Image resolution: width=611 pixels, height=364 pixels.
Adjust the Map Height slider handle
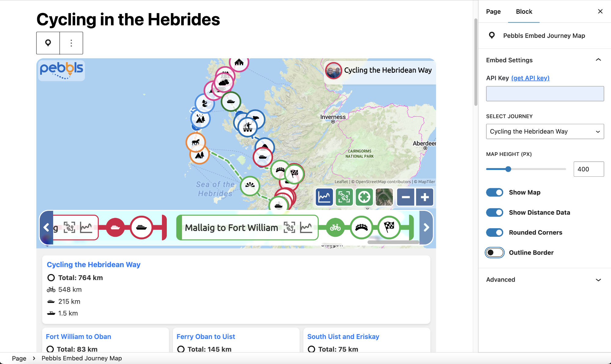(508, 169)
